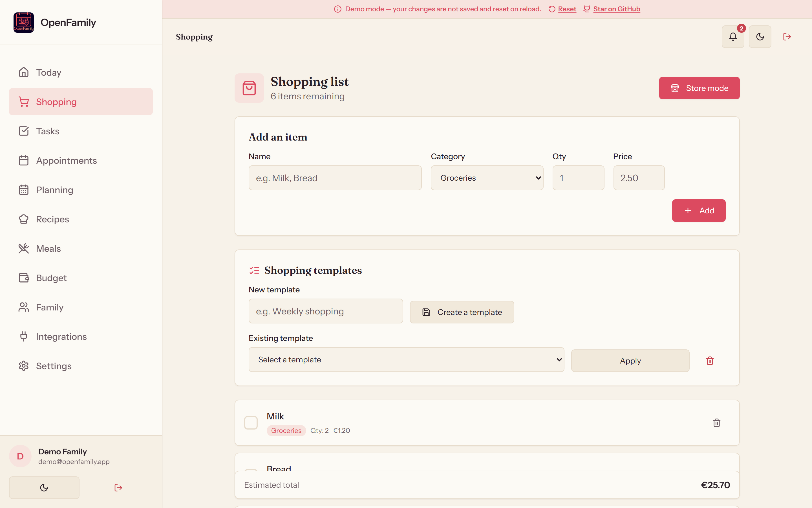Click the OpenFamily logo icon
Image resolution: width=812 pixels, height=508 pixels.
click(23, 23)
